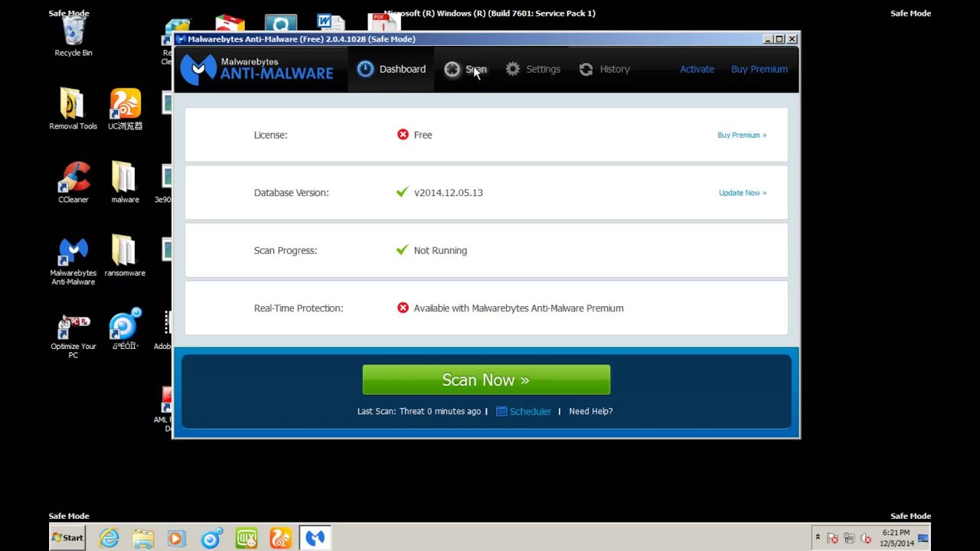The height and width of the screenshot is (551, 980).
Task: Click the v2014.12.05.13 database version text
Action: point(449,193)
